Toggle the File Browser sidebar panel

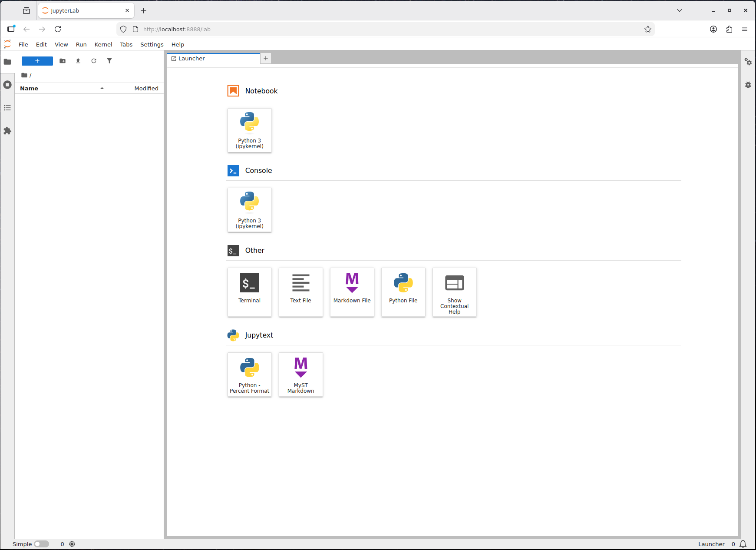(x=7, y=62)
